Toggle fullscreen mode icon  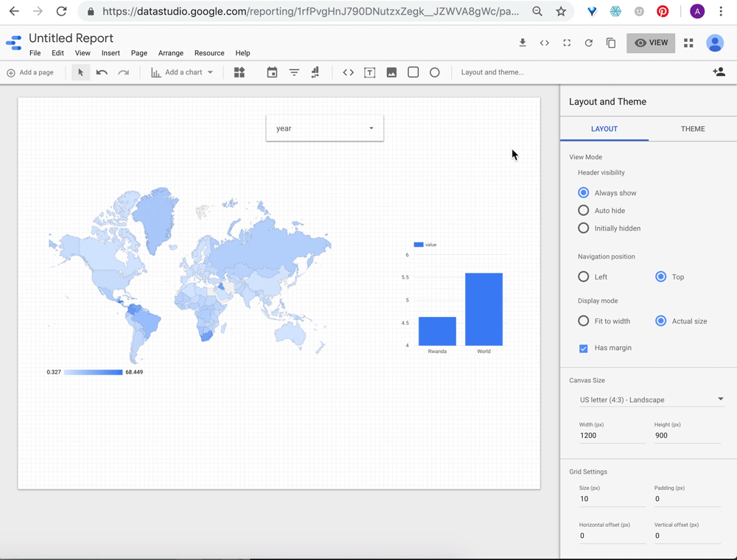tap(567, 43)
